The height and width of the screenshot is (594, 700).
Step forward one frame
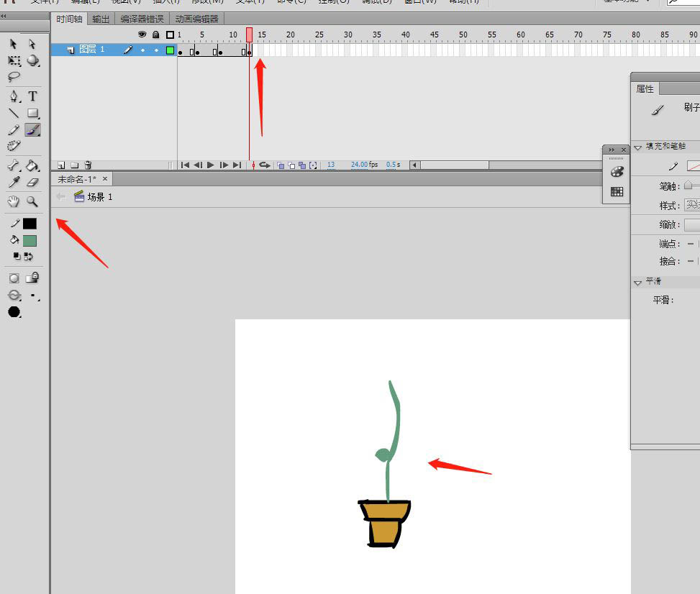coord(224,165)
